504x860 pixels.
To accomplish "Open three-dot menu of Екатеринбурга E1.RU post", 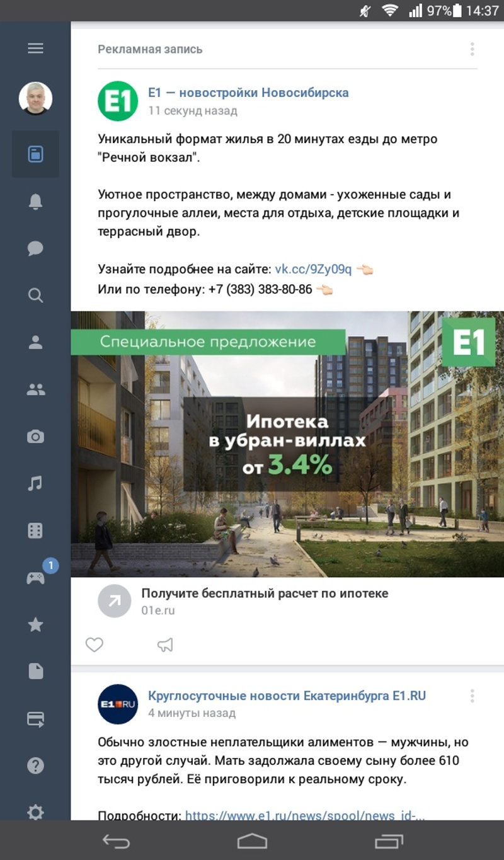I will (x=472, y=696).
